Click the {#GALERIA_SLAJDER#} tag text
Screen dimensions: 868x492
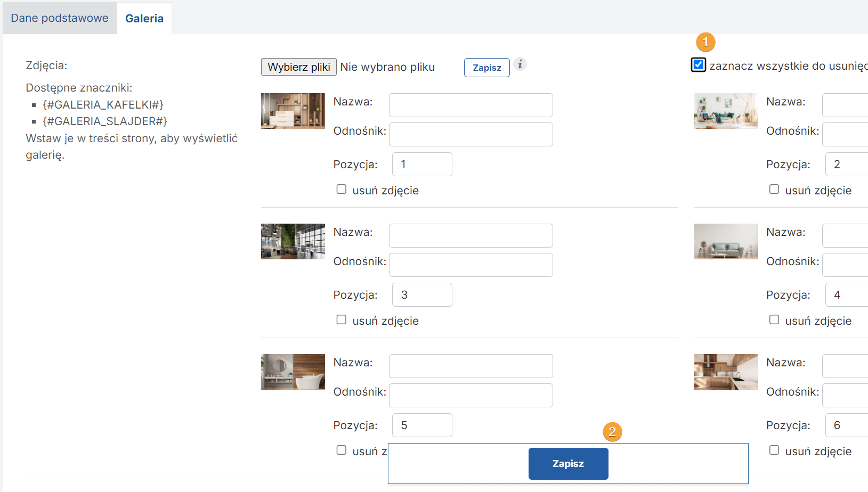point(105,121)
